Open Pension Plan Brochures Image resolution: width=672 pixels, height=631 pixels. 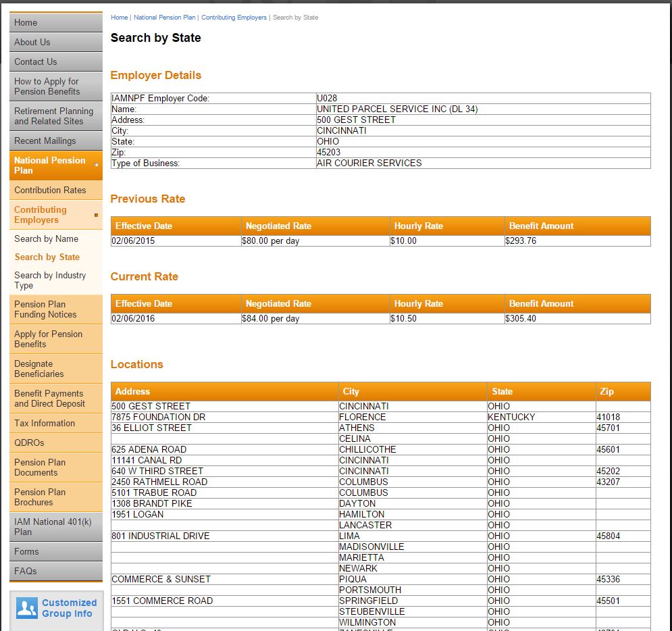(x=56, y=497)
